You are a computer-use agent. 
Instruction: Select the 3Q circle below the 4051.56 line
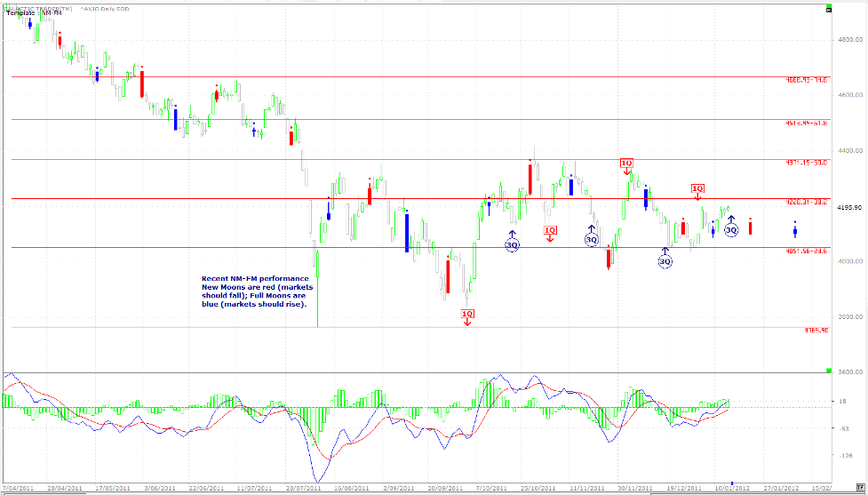click(x=665, y=261)
